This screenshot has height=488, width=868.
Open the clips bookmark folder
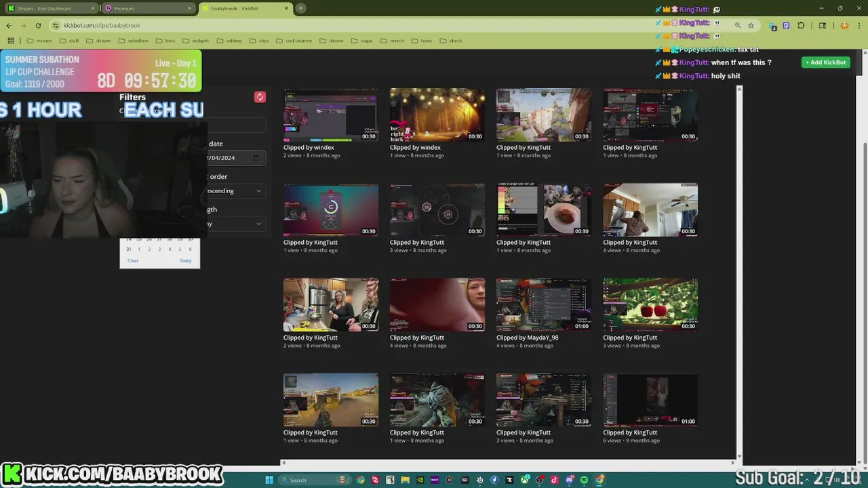[258, 41]
